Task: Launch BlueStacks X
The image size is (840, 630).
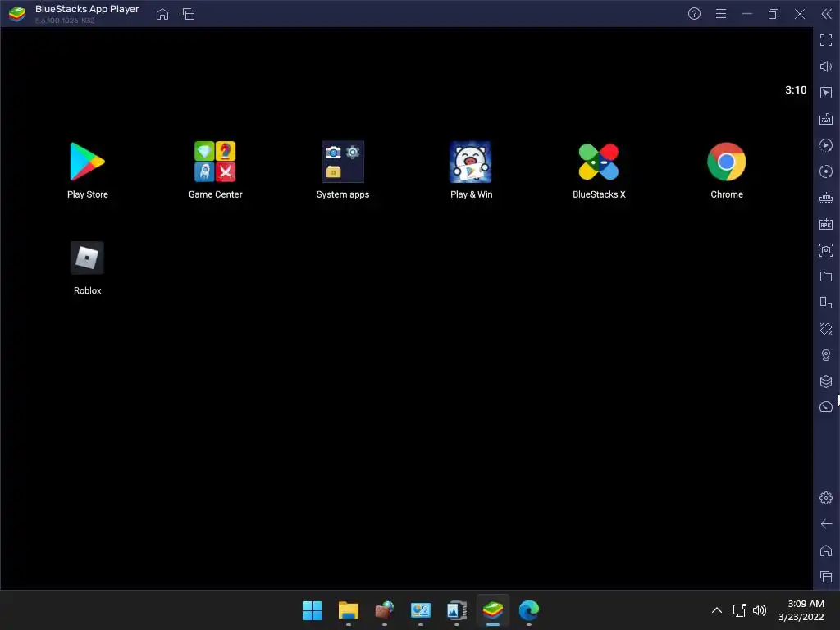Action: [599, 171]
